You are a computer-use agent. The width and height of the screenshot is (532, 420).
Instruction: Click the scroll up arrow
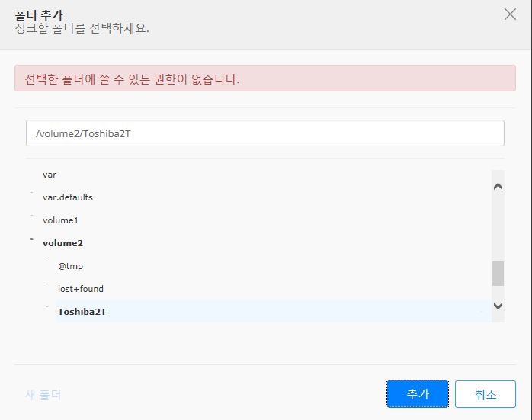pyautogui.click(x=498, y=187)
